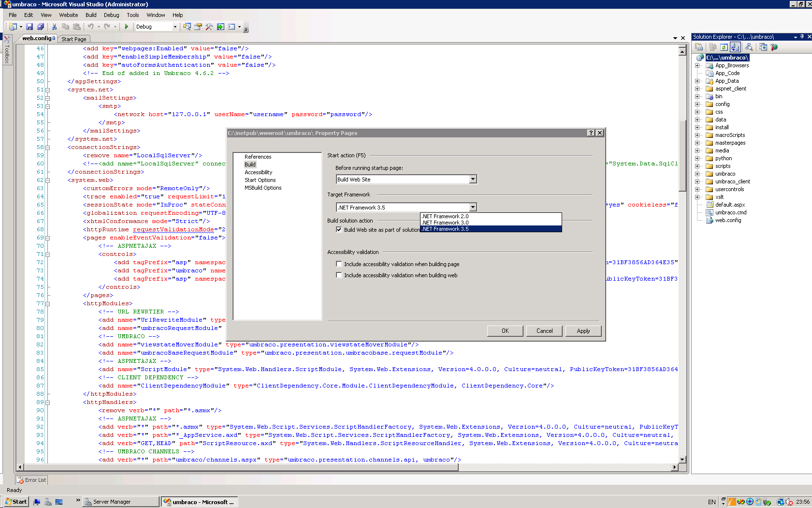Open the Build menu

91,15
